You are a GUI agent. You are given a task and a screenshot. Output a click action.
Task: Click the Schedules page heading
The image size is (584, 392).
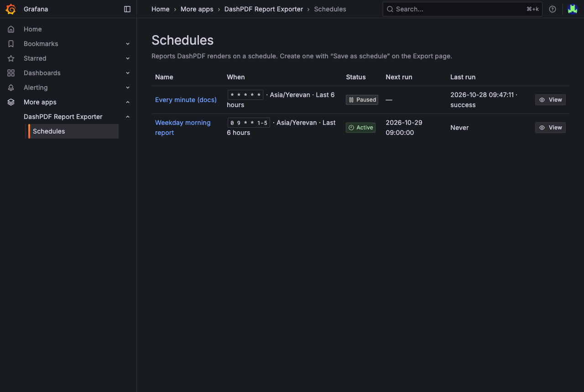pyautogui.click(x=182, y=40)
